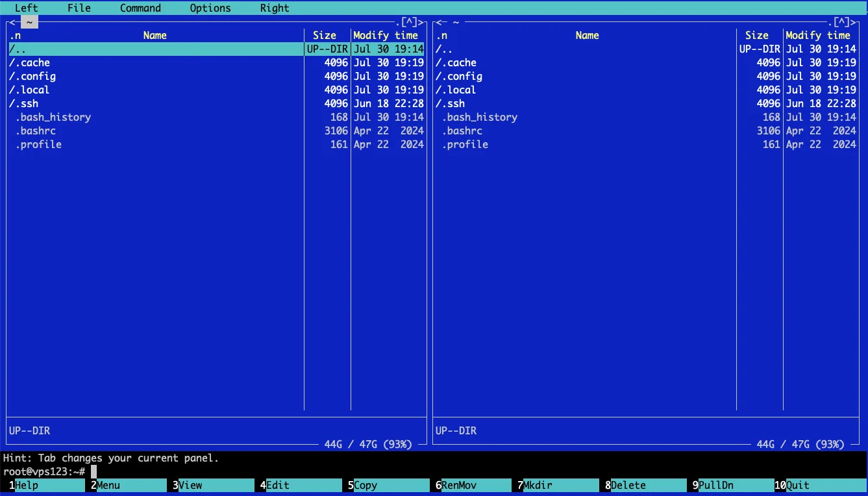Click the Tab hint message text

pyautogui.click(x=111, y=458)
